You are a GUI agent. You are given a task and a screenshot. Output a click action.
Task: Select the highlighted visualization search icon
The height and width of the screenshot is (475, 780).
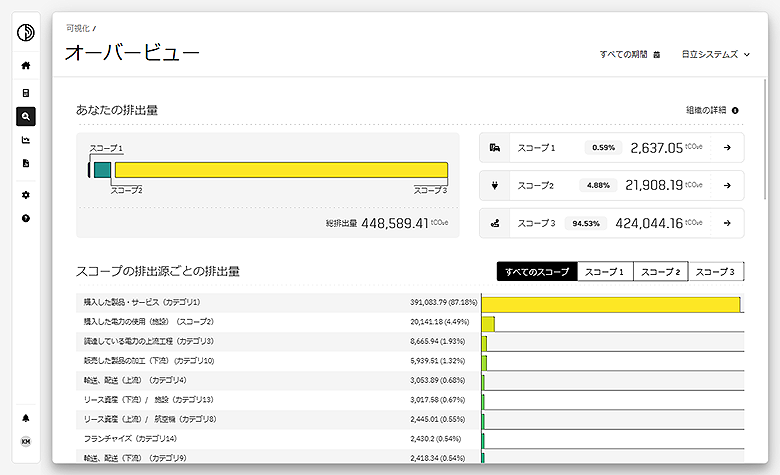coord(26,116)
